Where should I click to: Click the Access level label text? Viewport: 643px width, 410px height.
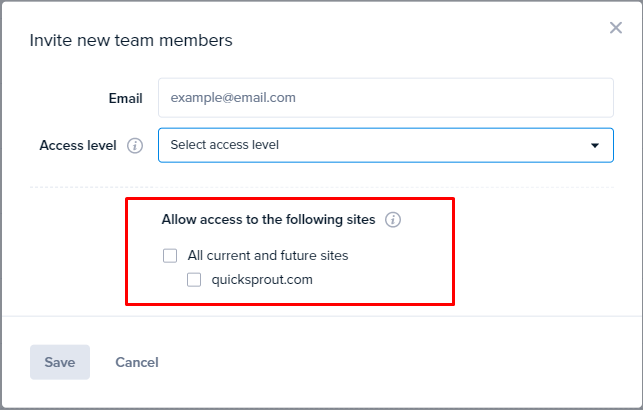[x=78, y=146]
